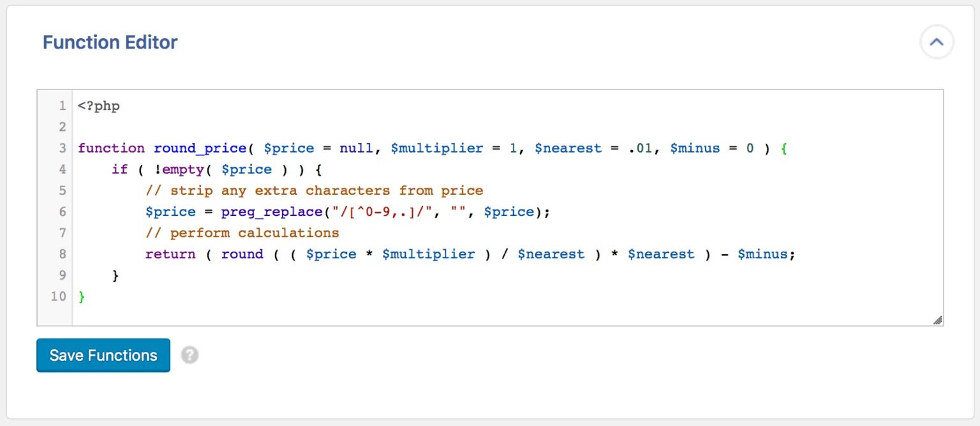Click the strip extra characters comment

[314, 190]
